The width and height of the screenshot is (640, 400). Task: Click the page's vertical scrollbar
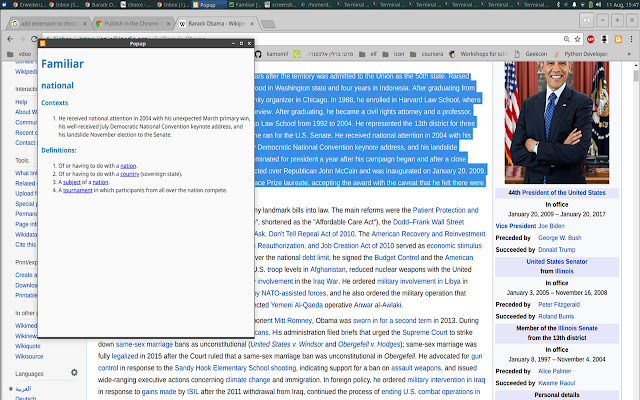tap(633, 200)
